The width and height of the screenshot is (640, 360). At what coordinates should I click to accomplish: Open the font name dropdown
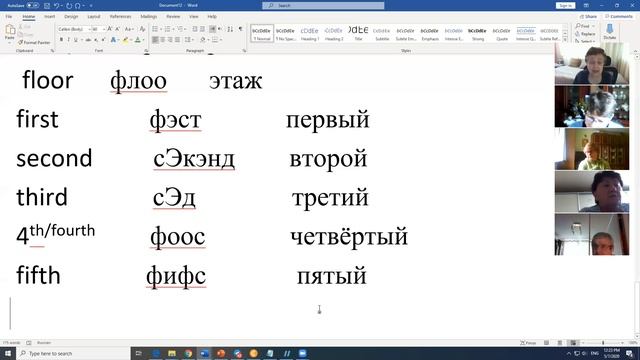point(89,29)
